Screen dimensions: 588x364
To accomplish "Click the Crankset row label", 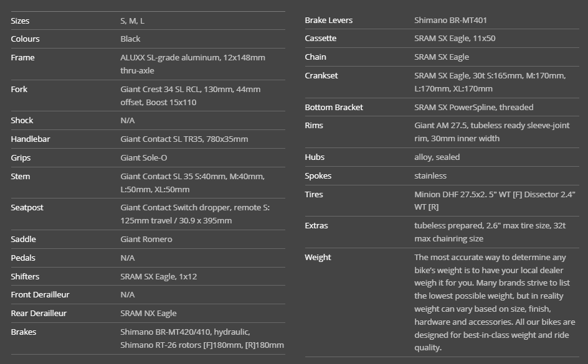I will pyautogui.click(x=321, y=75).
